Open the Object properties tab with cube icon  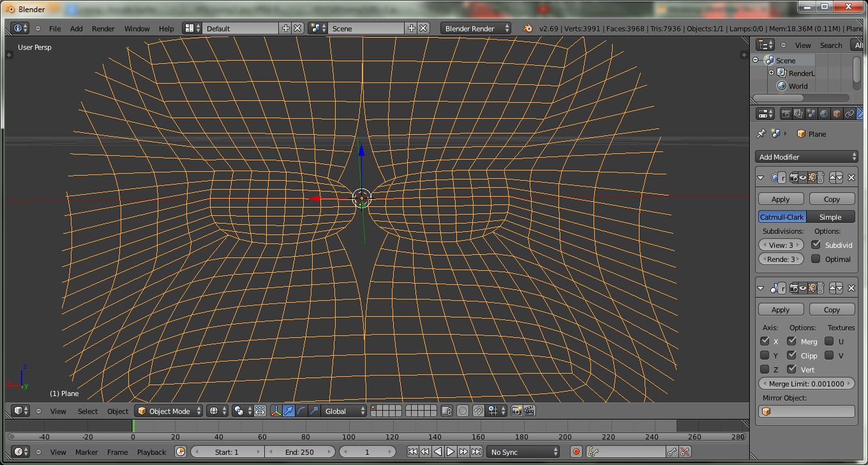click(x=837, y=114)
